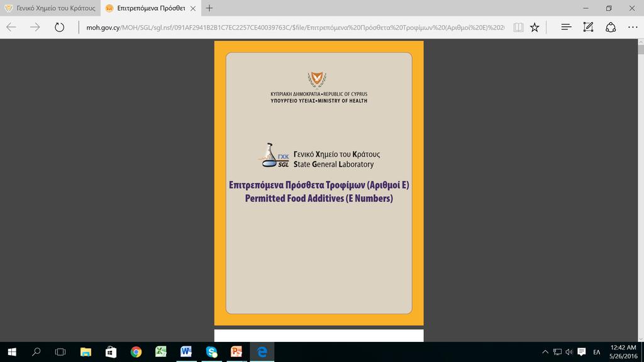This screenshot has width=644, height=362.
Task: Click 'Επιτρεπόμενα Πρόσθετα Τροφίμων (Αριθμοί Ε)' heading
Action: coord(319,185)
